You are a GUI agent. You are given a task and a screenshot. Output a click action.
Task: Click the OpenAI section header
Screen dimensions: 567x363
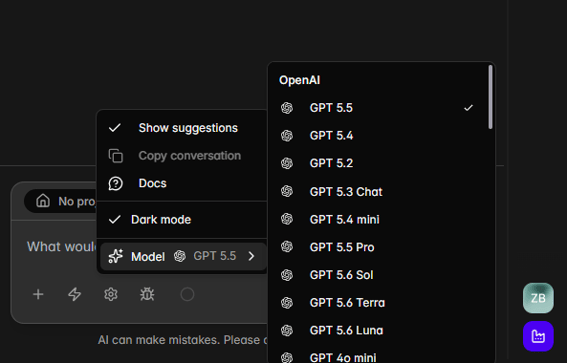click(299, 80)
